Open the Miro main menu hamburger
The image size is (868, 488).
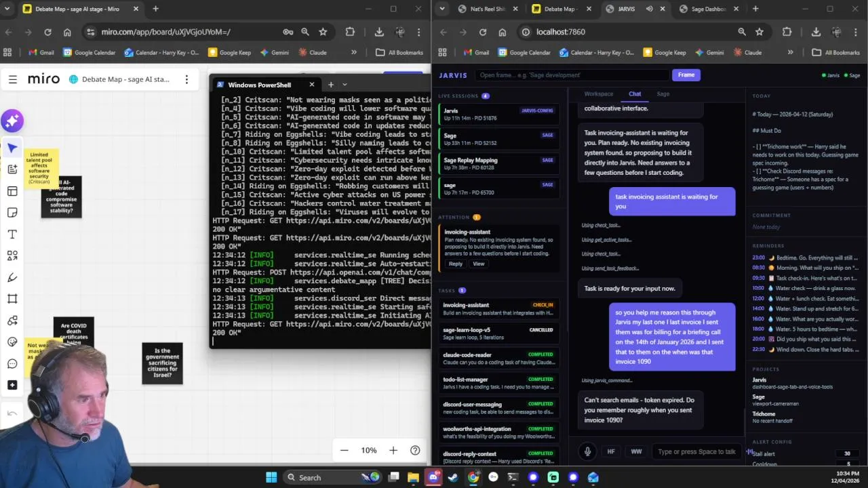click(12, 79)
